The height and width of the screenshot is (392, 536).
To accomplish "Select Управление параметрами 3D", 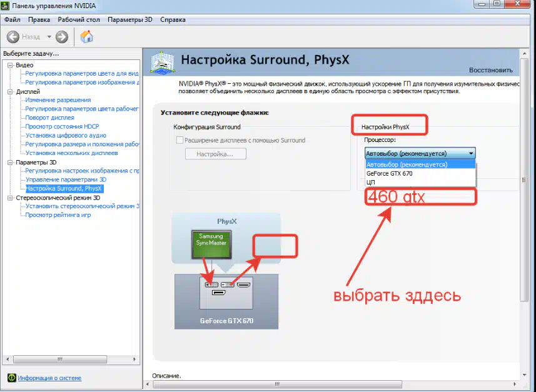I will click(x=66, y=180).
